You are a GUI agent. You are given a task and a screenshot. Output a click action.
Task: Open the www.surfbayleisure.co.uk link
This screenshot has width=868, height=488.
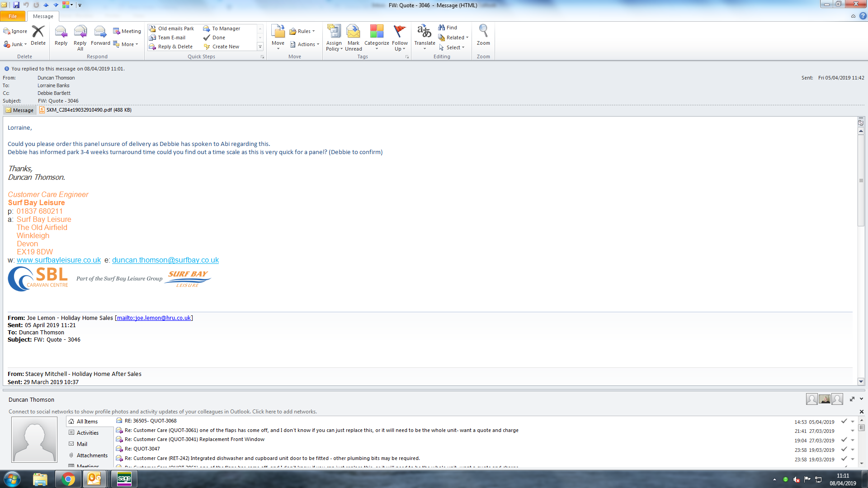click(x=59, y=260)
